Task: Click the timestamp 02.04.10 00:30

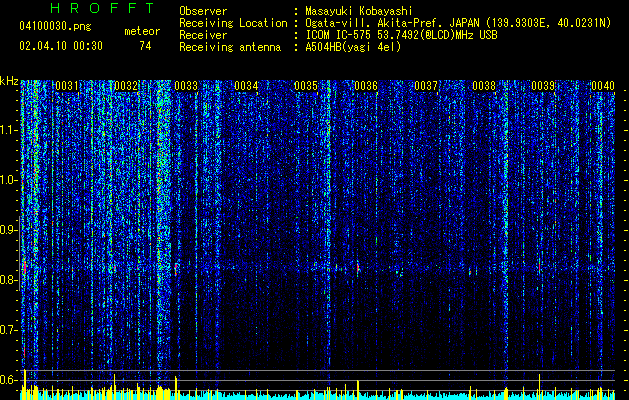Action: [x=61, y=46]
